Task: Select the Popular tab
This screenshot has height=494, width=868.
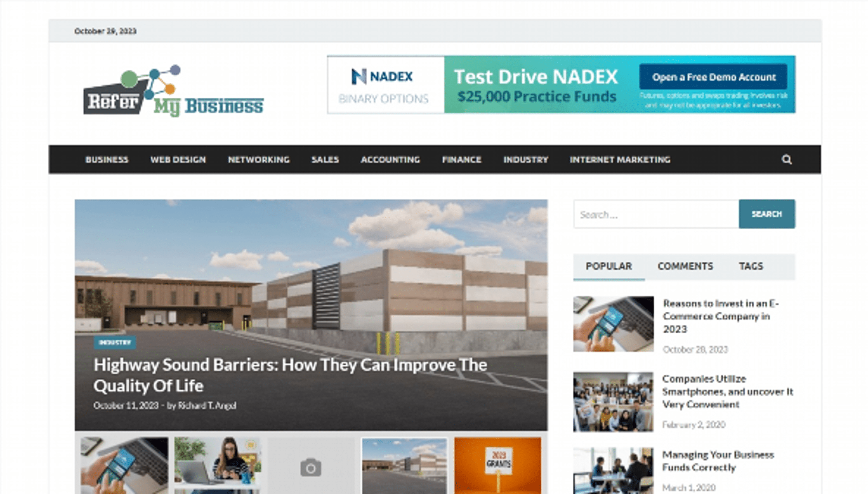Action: pyautogui.click(x=609, y=266)
